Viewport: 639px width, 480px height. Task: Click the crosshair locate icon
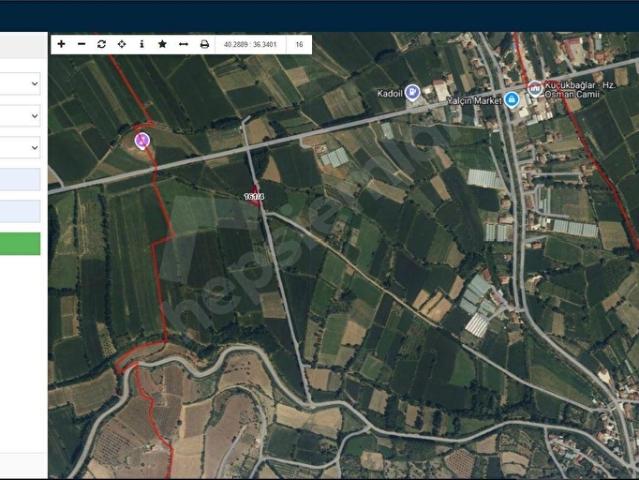pos(121,44)
